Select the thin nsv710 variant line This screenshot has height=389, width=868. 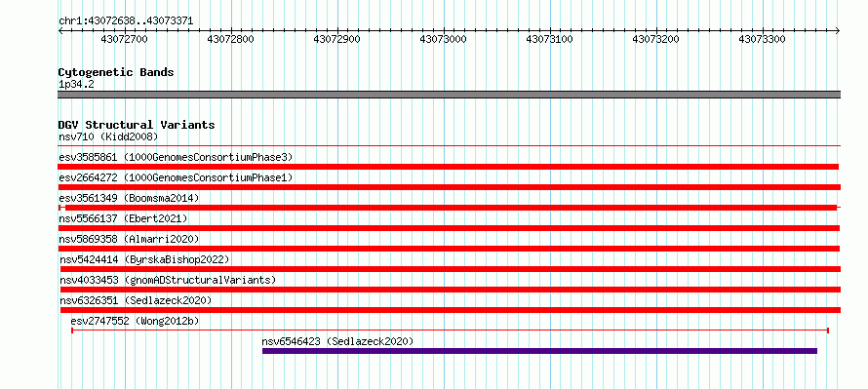click(450, 146)
